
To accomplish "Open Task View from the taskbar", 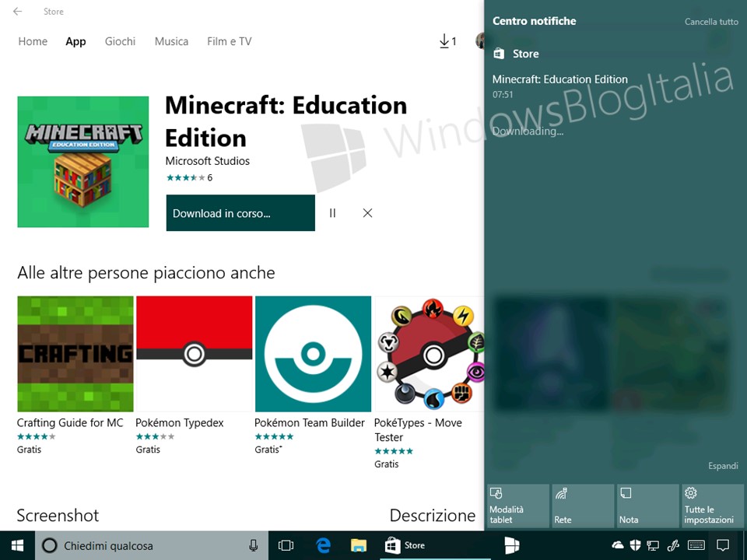I will pos(286,546).
